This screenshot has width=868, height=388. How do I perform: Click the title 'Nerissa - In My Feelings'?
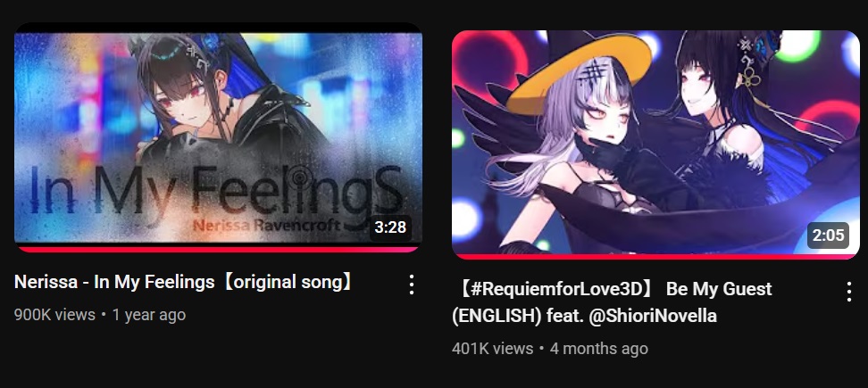point(114,283)
